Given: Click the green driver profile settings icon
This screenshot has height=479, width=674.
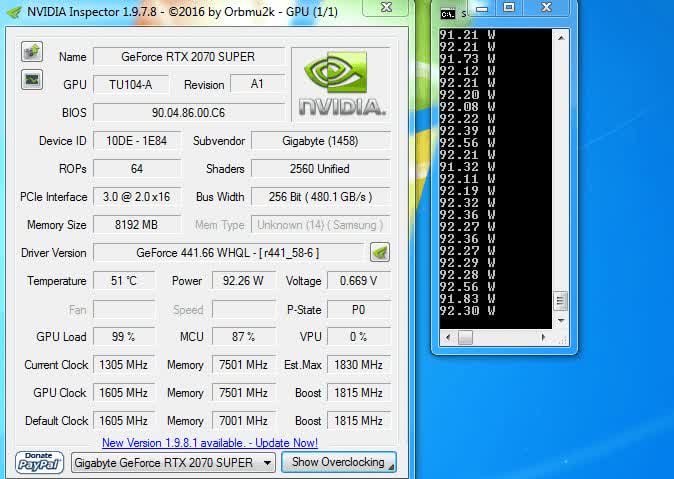Looking at the screenshot, I should tap(380, 252).
